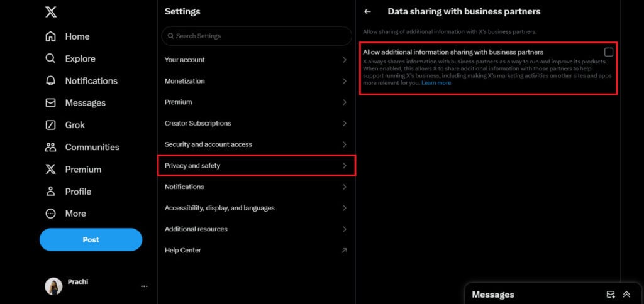Expand Creator Subscriptions chevron
Image resolution: width=644 pixels, height=304 pixels.
[x=344, y=124]
